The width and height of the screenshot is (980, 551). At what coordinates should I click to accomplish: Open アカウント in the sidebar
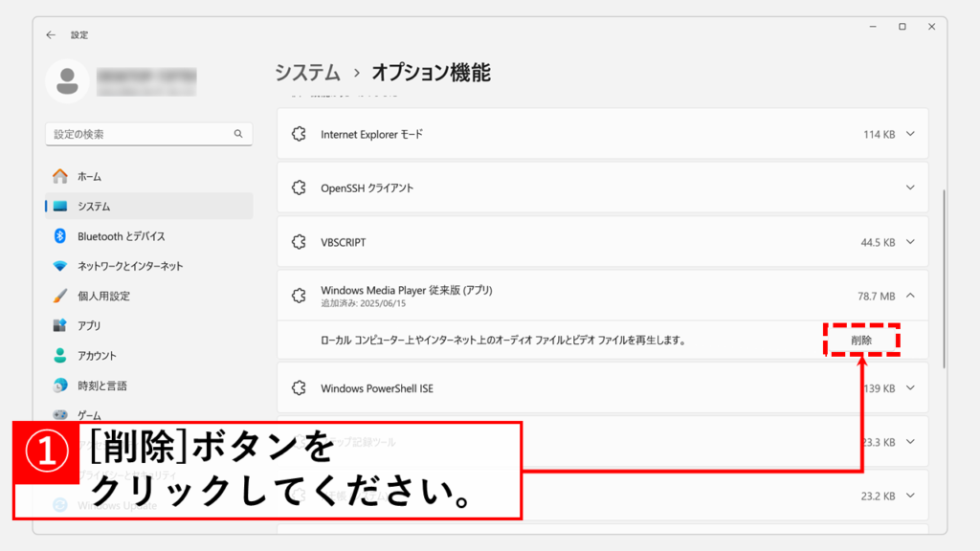point(148,356)
